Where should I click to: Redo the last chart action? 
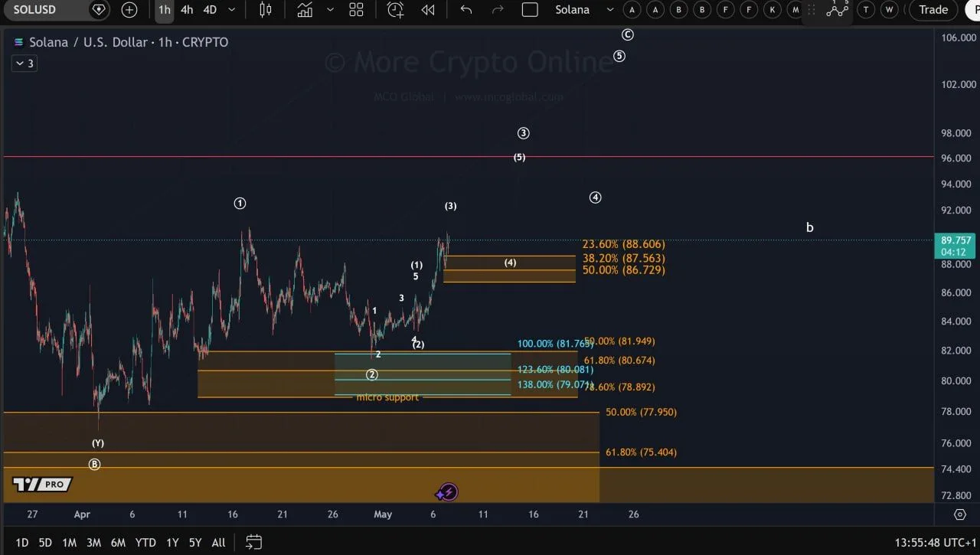tap(498, 10)
